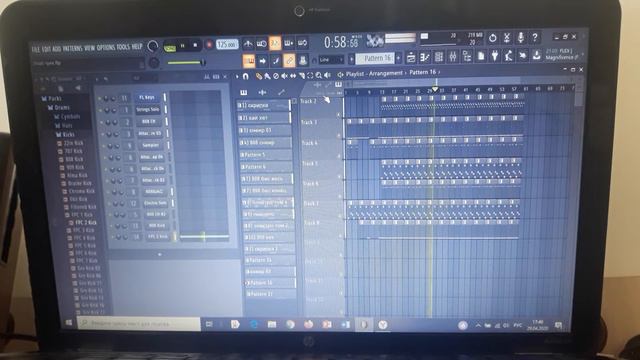
Task: Click the Electro Solo channel button
Action: point(155,202)
